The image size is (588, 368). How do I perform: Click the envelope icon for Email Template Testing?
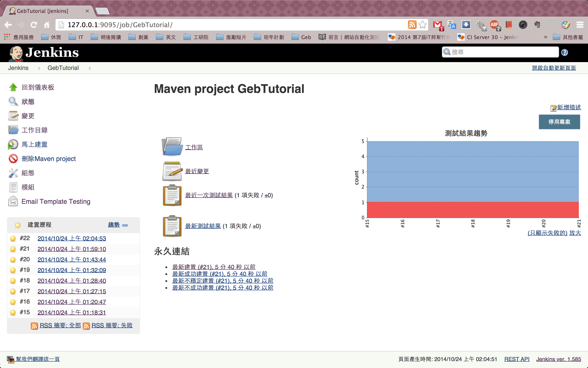tap(13, 201)
